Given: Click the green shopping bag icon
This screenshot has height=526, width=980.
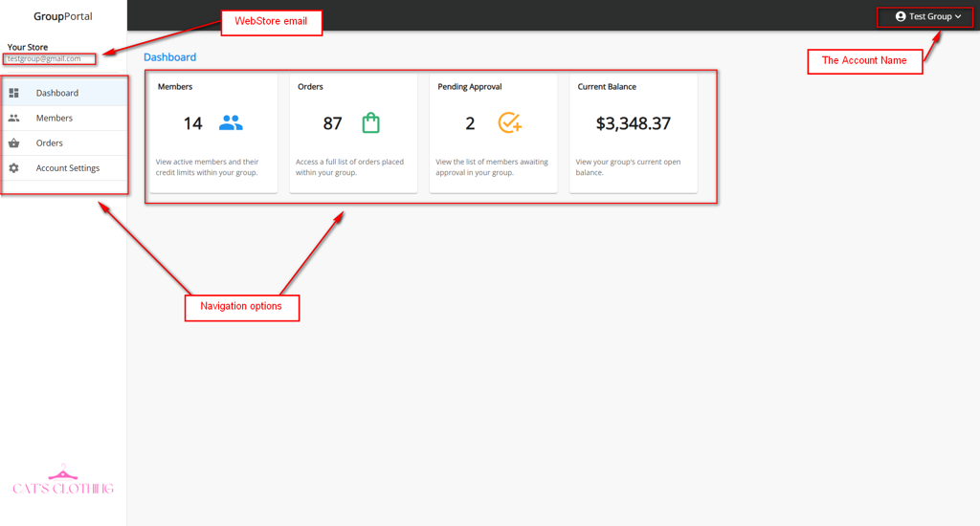Looking at the screenshot, I should pyautogui.click(x=370, y=123).
